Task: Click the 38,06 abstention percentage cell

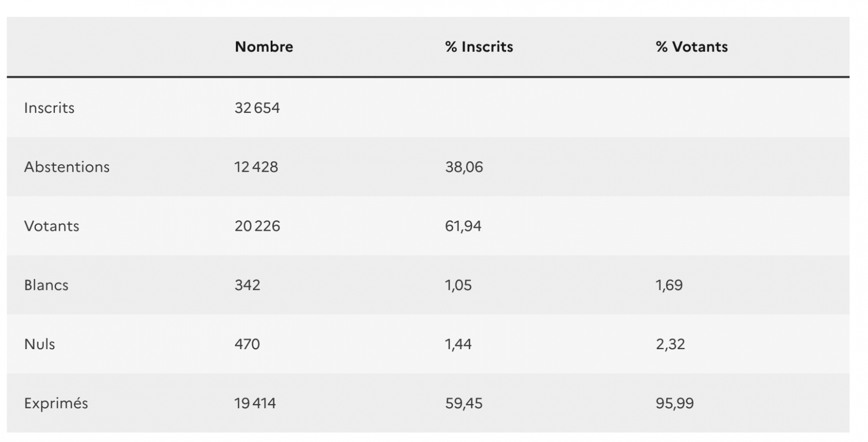Action: pyautogui.click(x=464, y=167)
